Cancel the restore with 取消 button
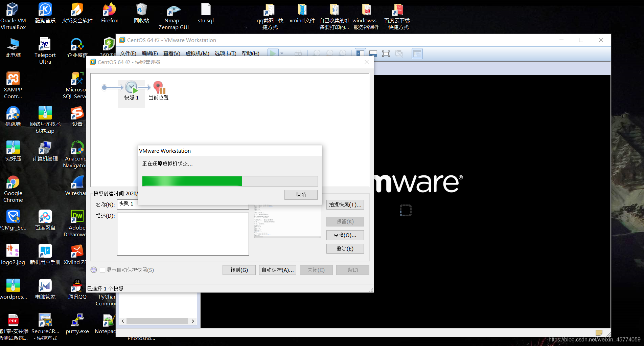The height and width of the screenshot is (346, 644). (x=301, y=195)
